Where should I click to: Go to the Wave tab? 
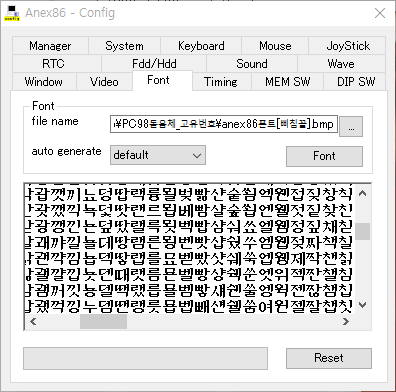(341, 64)
